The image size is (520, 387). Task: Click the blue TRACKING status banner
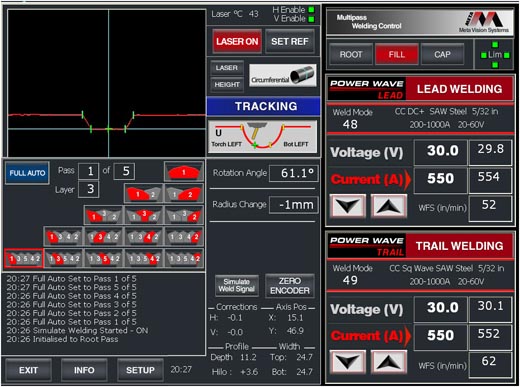263,106
